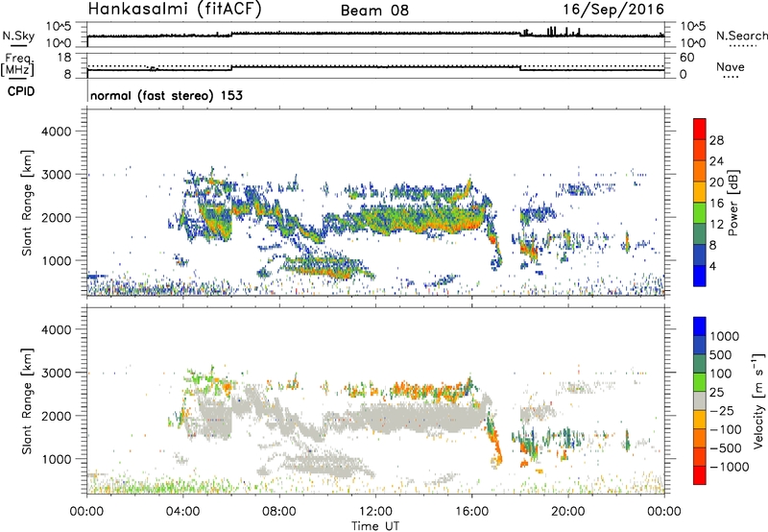The height and width of the screenshot is (532, 768).
Task: Click the "12" label on Power color bar
Action: pos(716,225)
